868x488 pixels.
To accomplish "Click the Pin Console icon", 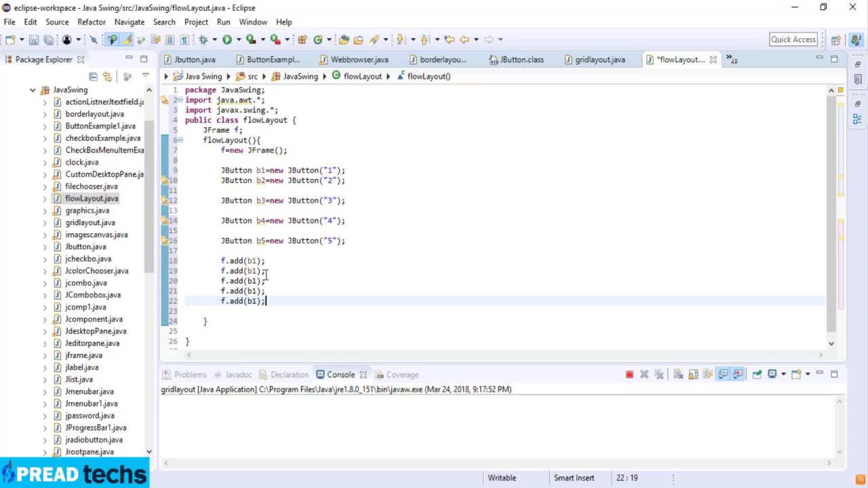I will click(757, 375).
